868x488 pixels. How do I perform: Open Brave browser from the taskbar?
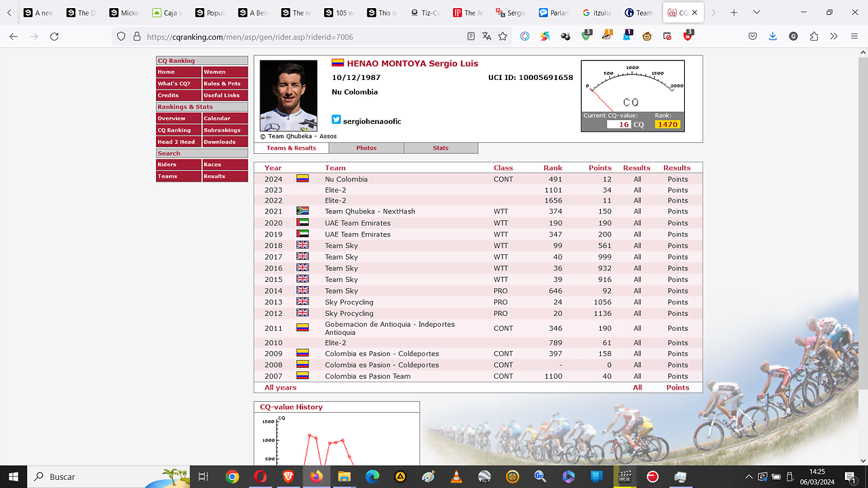(288, 476)
